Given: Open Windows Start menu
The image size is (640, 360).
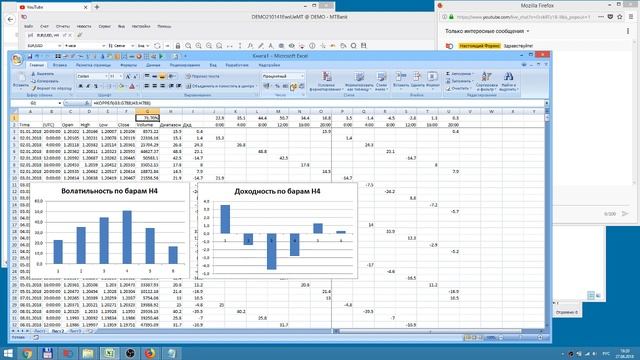Looking at the screenshot, I should click(x=8, y=353).
